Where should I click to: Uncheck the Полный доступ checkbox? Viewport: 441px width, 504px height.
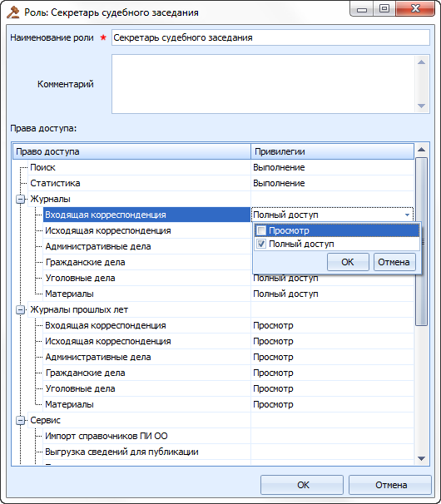coord(261,244)
